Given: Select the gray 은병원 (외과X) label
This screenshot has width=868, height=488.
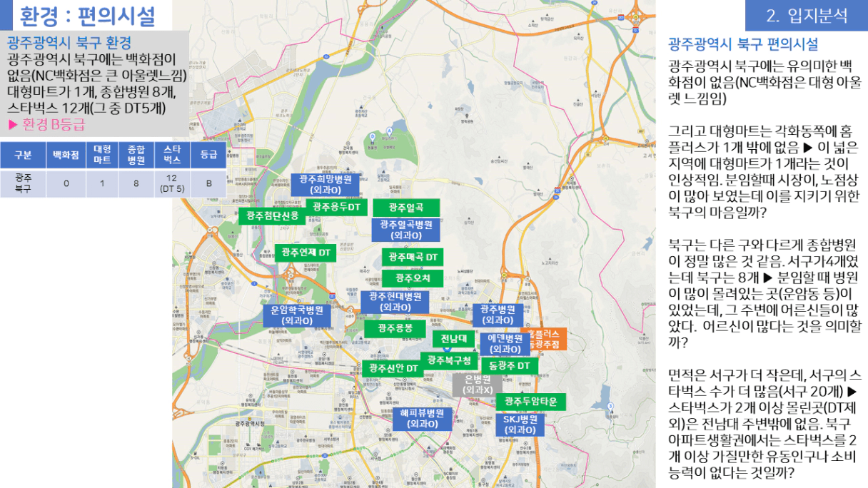Looking at the screenshot, I should [x=478, y=385].
